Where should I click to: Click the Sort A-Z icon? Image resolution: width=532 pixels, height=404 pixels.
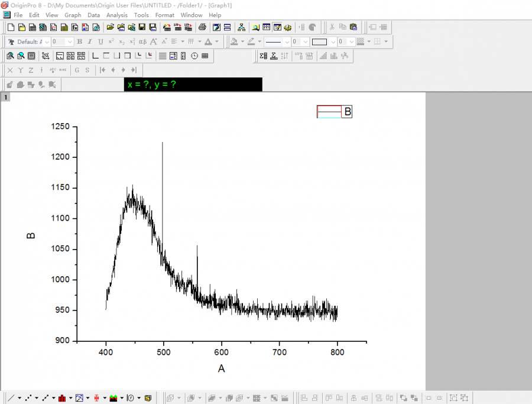point(284,56)
